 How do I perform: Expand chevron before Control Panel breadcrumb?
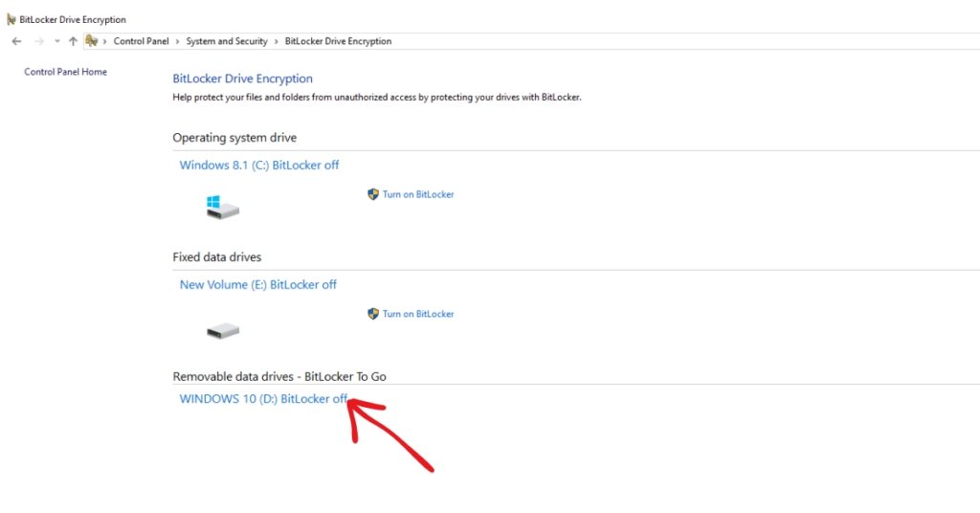(x=105, y=41)
